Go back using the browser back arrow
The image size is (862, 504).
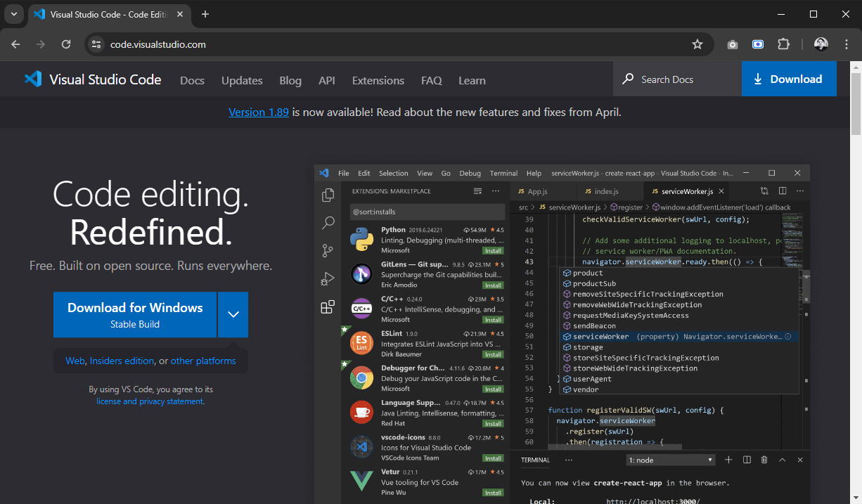[x=15, y=44]
